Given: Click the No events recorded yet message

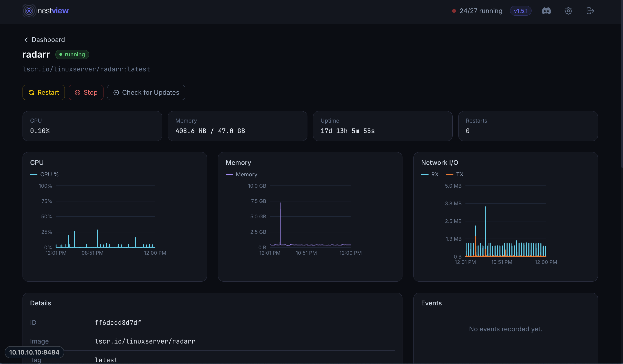Looking at the screenshot, I should point(506,329).
